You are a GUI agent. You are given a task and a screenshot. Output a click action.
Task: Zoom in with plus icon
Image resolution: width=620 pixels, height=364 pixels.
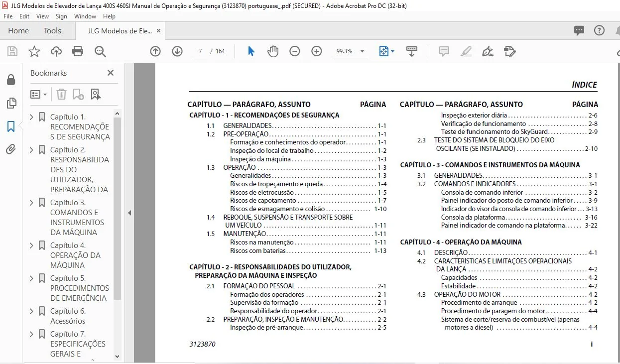317,51
